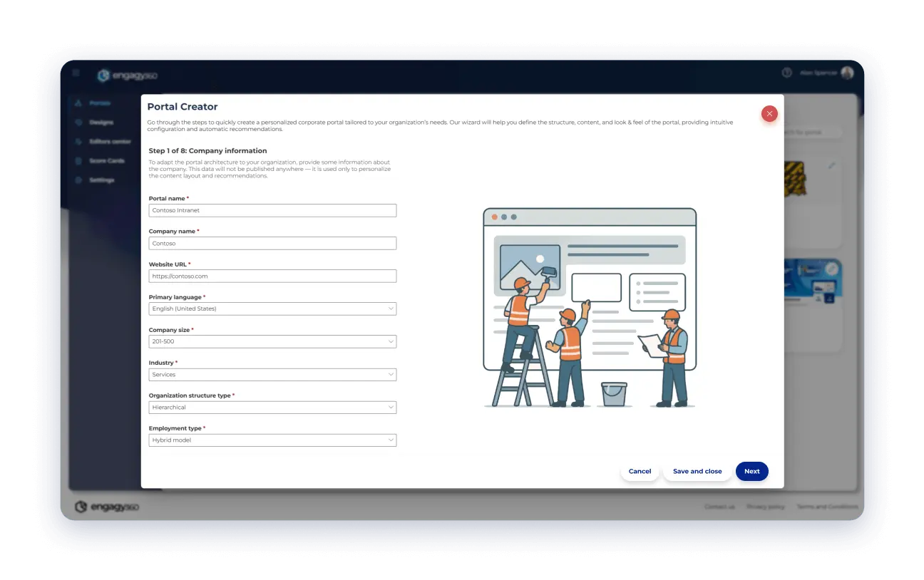
Task: Click Alan Spencer's profile avatar
Action: [x=847, y=73]
